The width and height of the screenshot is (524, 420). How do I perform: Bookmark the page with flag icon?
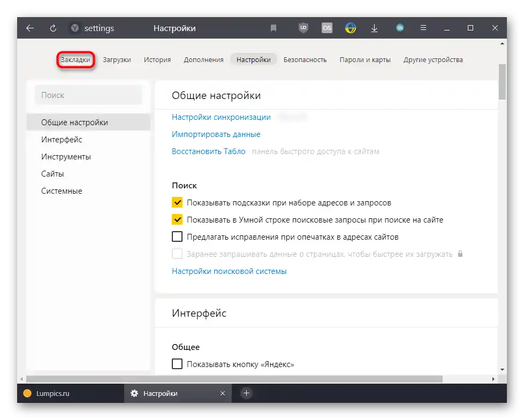click(x=274, y=28)
